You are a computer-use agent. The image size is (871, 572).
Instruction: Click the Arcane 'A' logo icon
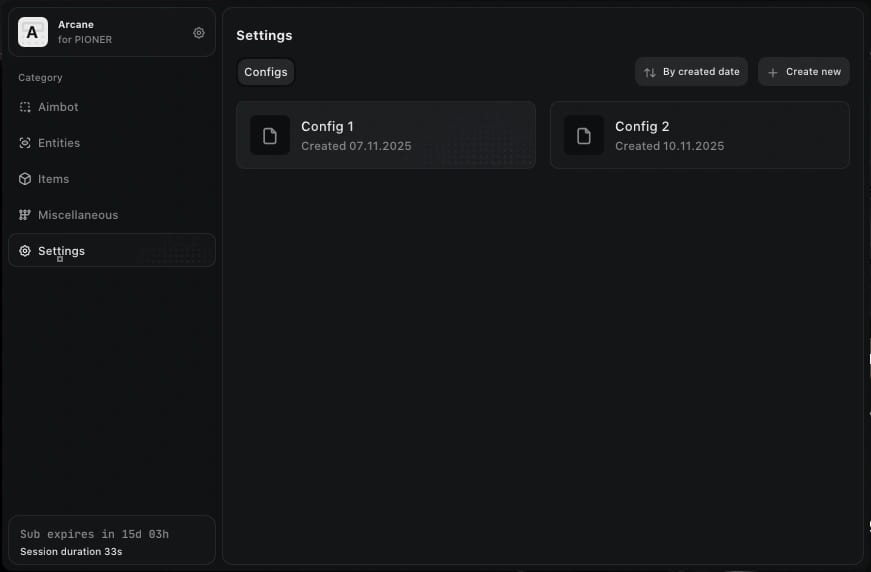point(33,32)
